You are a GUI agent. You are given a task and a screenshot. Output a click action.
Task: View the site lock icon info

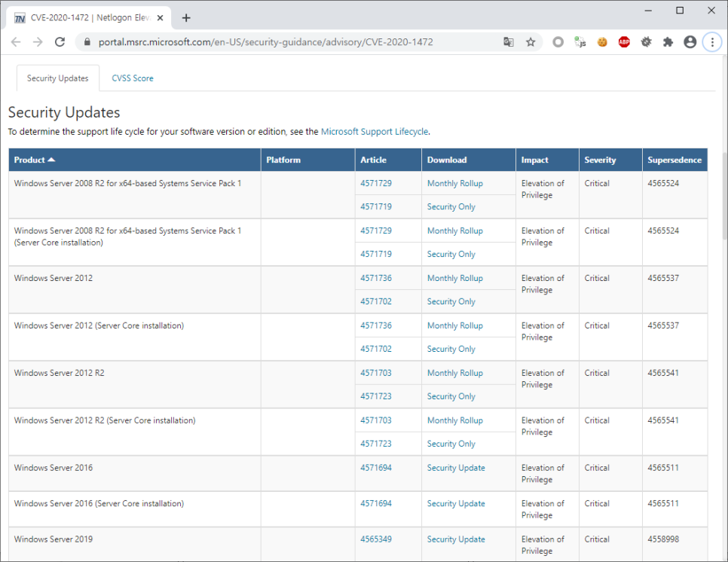coord(87,42)
